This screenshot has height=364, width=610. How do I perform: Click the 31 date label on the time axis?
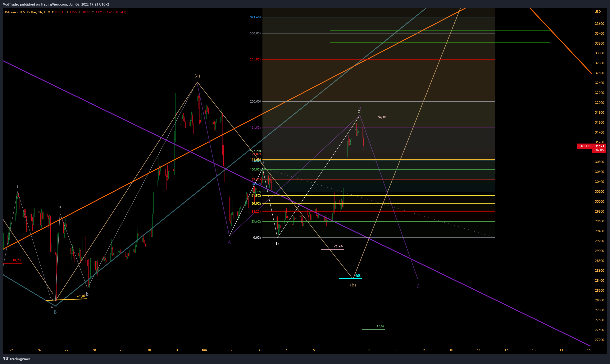coord(176,350)
